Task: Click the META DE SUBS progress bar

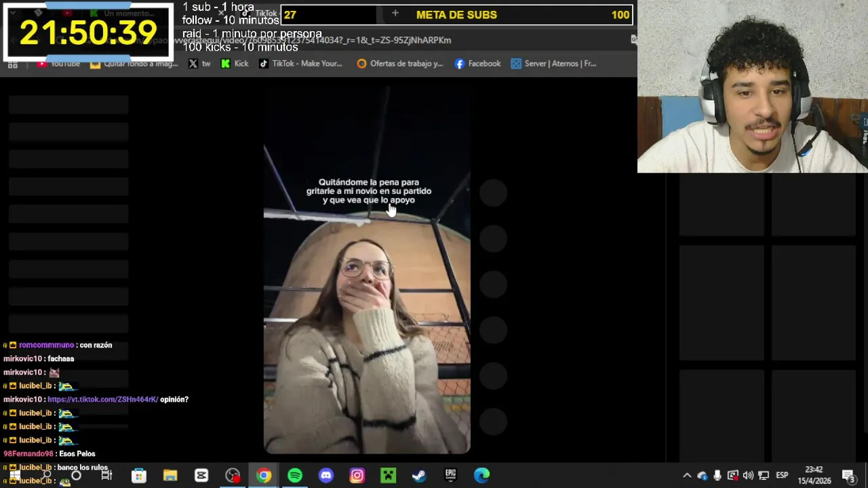Action: click(456, 15)
